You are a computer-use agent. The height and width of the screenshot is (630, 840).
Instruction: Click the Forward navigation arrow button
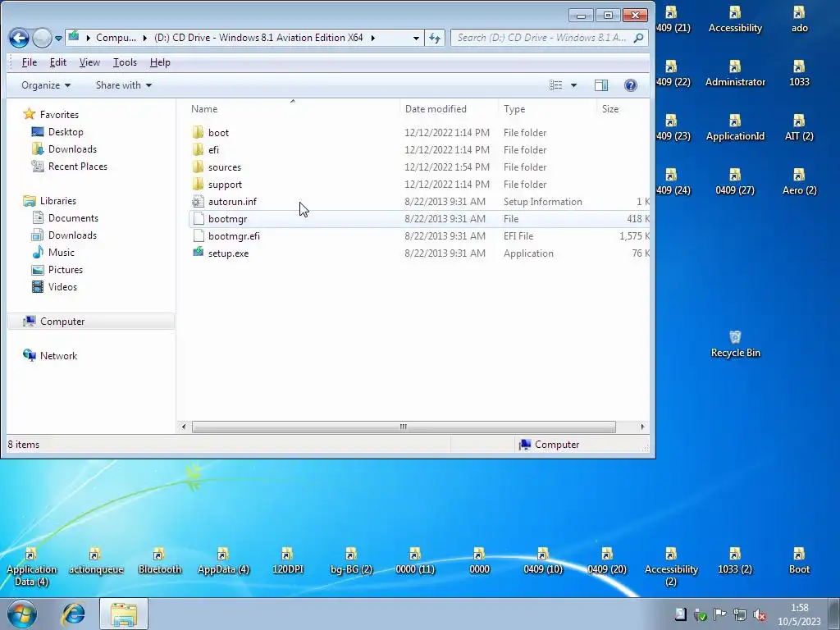click(x=42, y=38)
